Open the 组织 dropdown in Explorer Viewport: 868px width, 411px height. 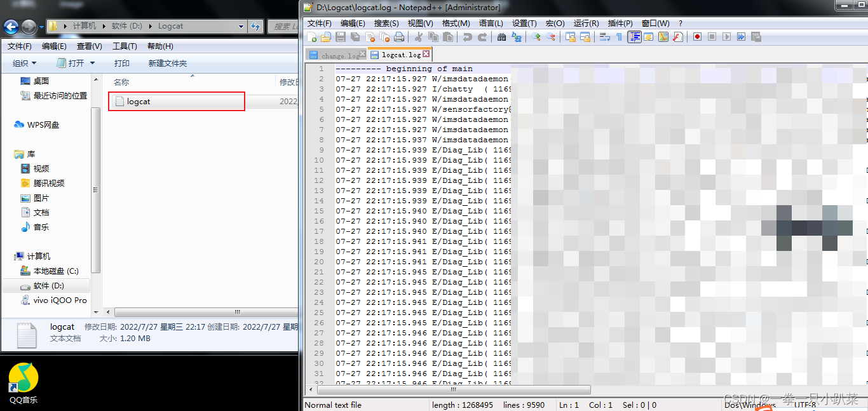point(25,64)
